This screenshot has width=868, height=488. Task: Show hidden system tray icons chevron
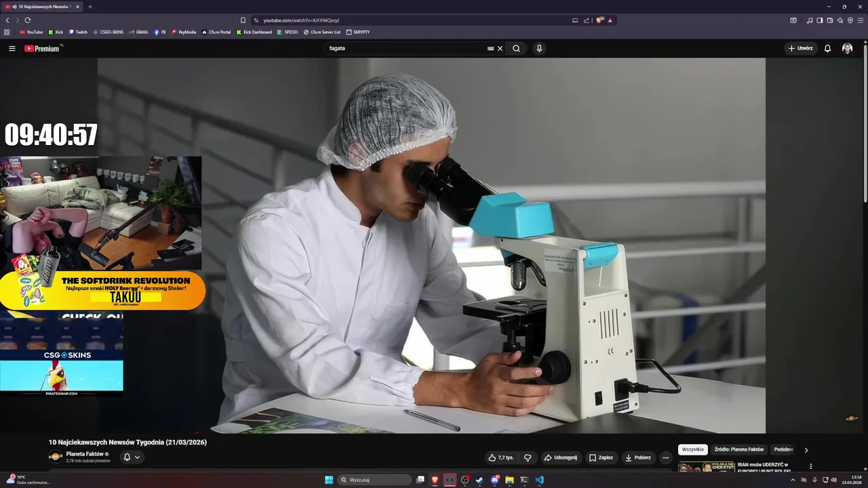[x=793, y=480]
